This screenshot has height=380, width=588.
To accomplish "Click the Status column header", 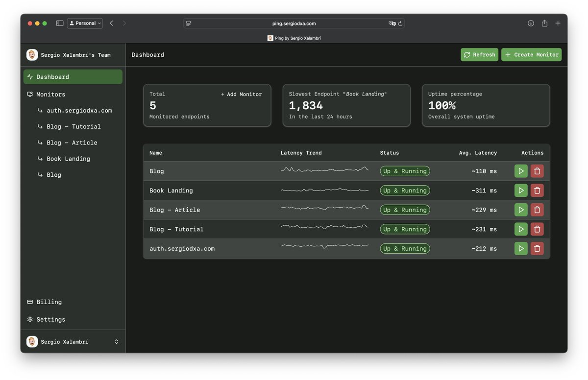I will (390, 153).
